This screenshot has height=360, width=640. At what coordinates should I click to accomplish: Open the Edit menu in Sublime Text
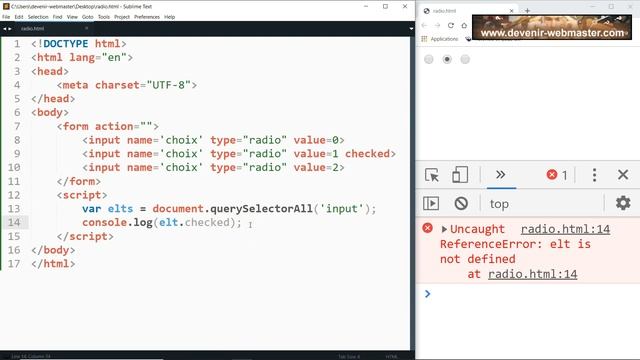coord(19,17)
